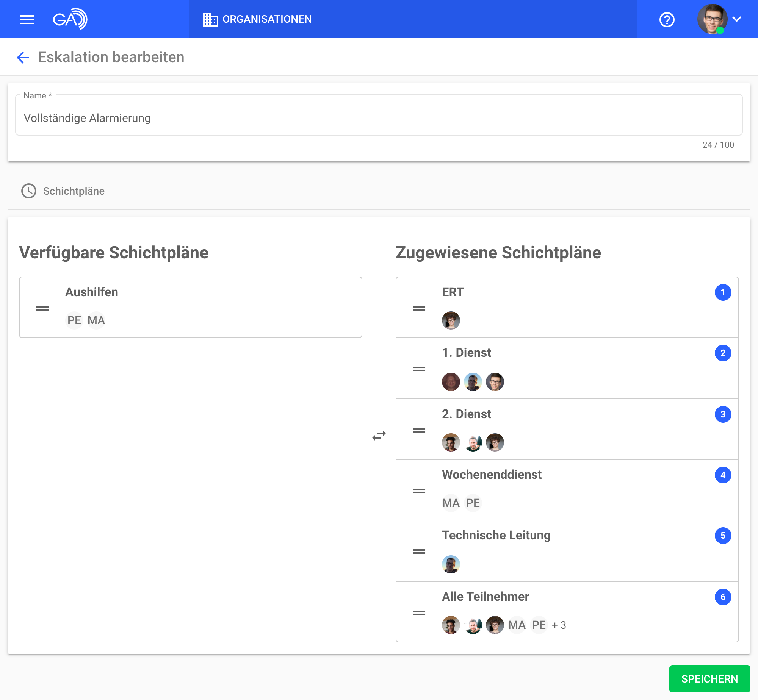
Task: Select the Schichtpläne section tab
Action: (x=74, y=191)
